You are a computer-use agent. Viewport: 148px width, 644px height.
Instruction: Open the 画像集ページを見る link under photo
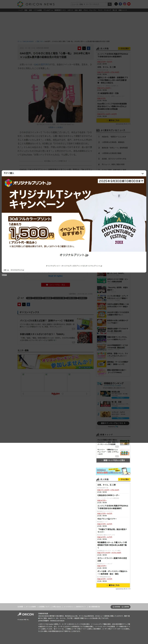55,127
